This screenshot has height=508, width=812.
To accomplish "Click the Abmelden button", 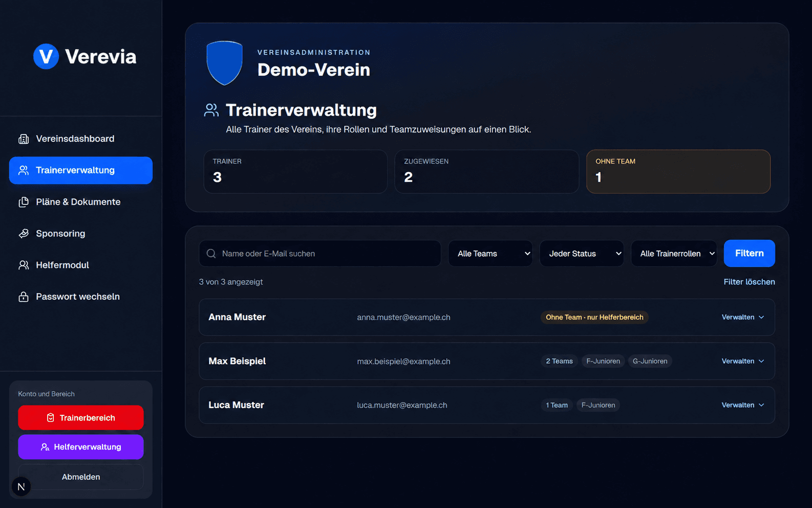I will [81, 477].
